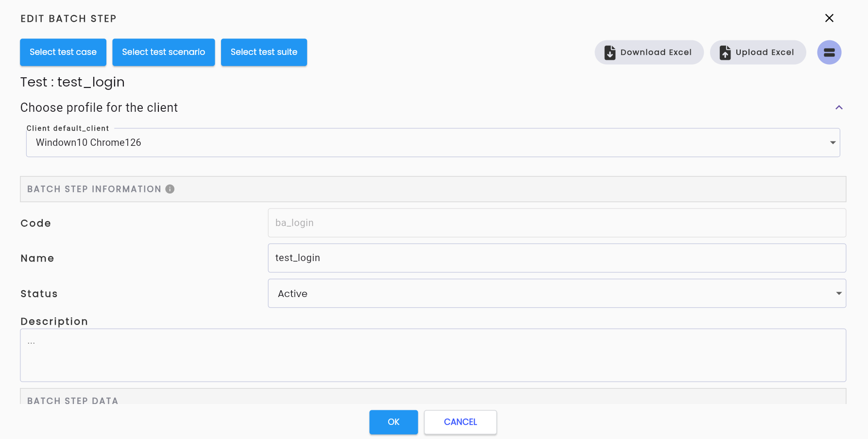Screen dimensions: 868x439
Task: Click the Batch Step Information info icon
Action: click(x=170, y=189)
